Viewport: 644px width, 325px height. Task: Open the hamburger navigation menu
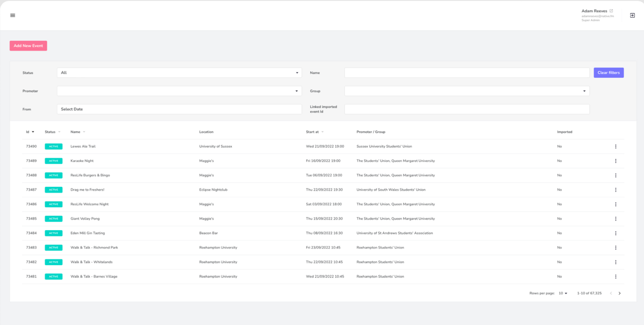pyautogui.click(x=13, y=15)
